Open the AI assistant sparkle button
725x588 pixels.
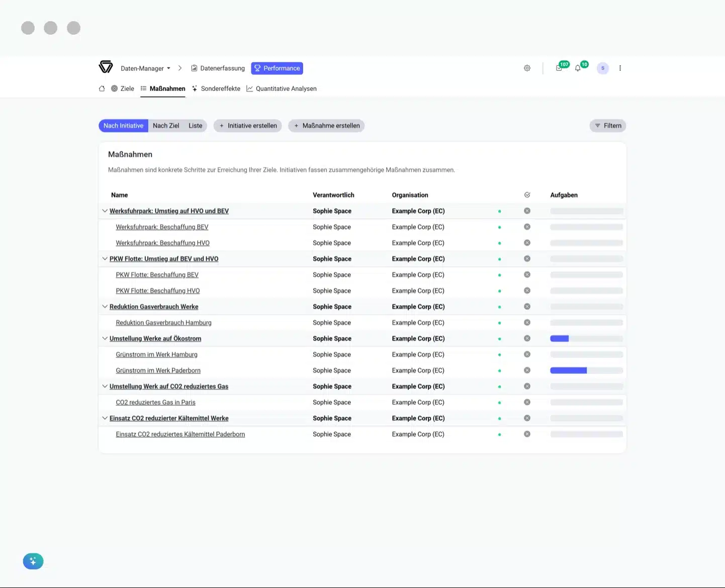(33, 561)
